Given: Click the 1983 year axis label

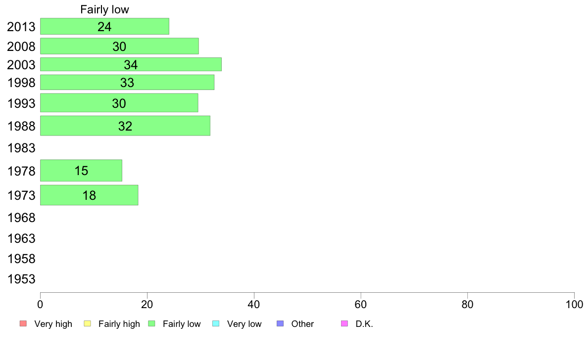Looking at the screenshot, I should click(x=21, y=148).
